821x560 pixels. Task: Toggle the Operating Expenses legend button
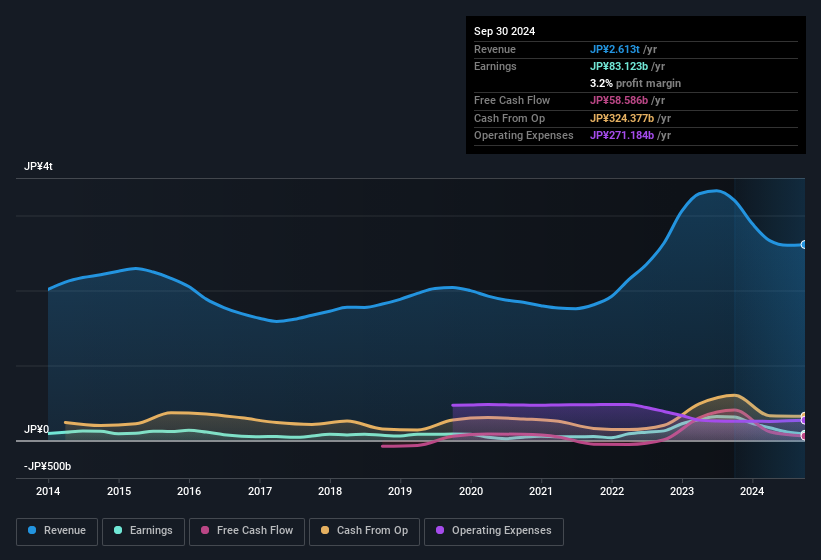pos(494,531)
